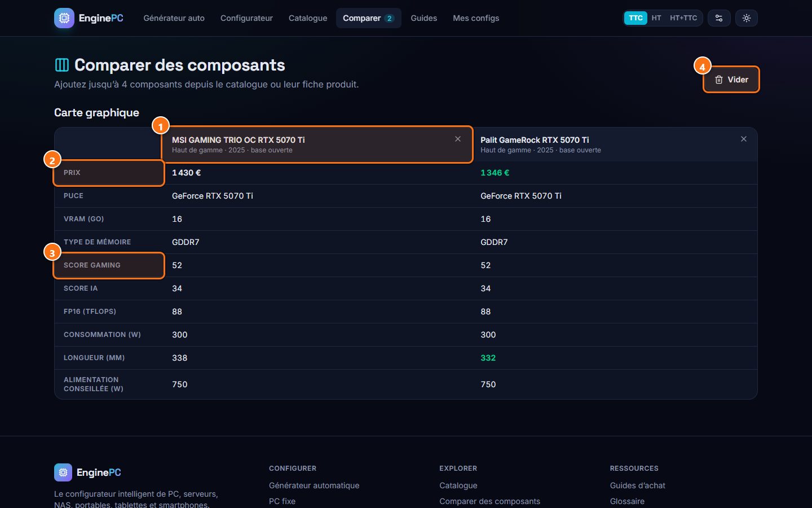Click the Vider button to clear comparison
The width and height of the screenshot is (812, 508).
[731, 80]
